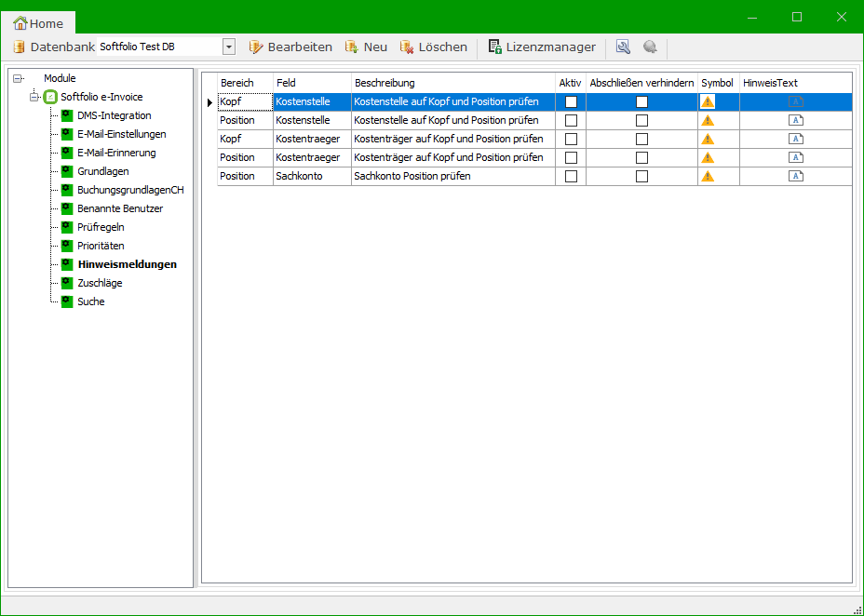
Task: Open HinweisText editor icon for Sachkonto row
Action: click(796, 176)
